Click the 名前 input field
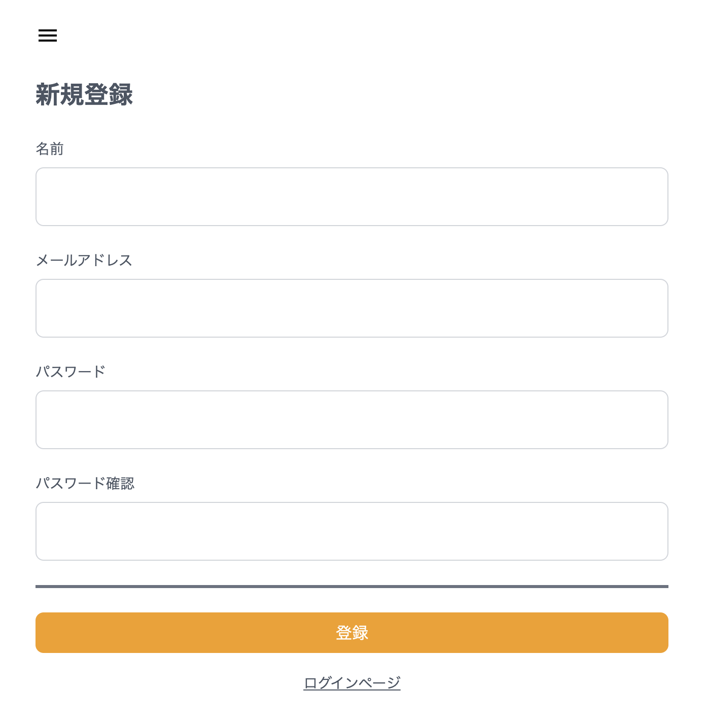 click(x=351, y=197)
